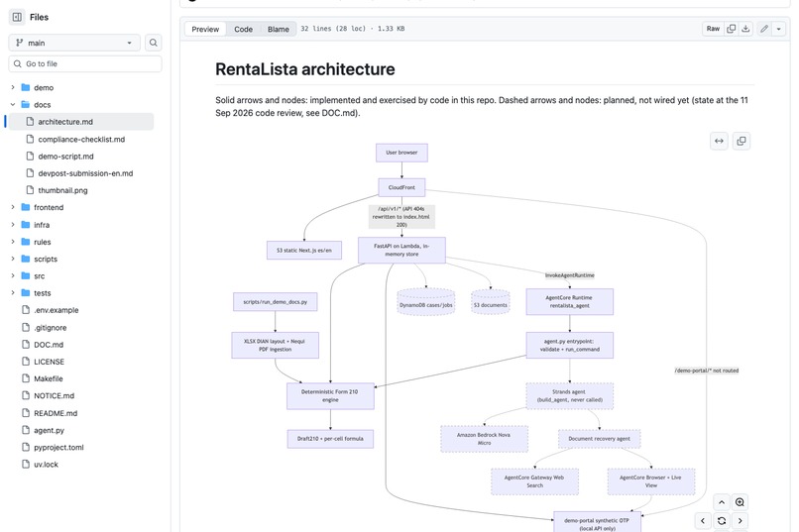Expand the demo folder chevron
The width and height of the screenshot is (799, 532).
click(13, 87)
